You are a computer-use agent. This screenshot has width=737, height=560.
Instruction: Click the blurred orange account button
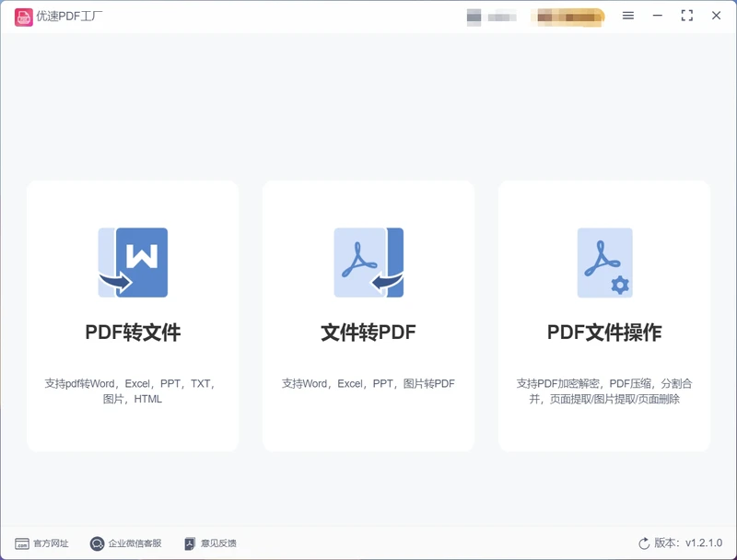(567, 17)
